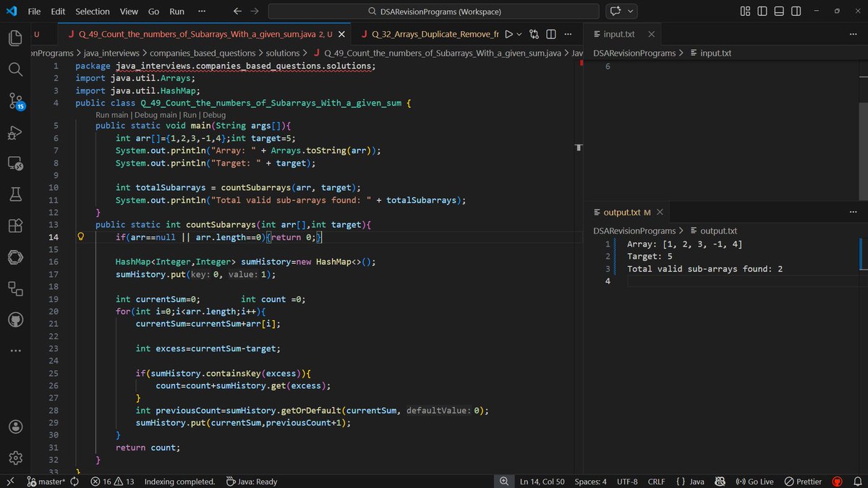868x488 pixels.
Task: Click the Run main code lens
Action: (112, 115)
